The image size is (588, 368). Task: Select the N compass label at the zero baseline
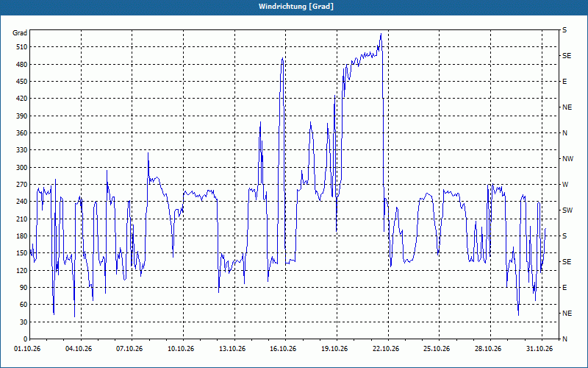pos(564,339)
